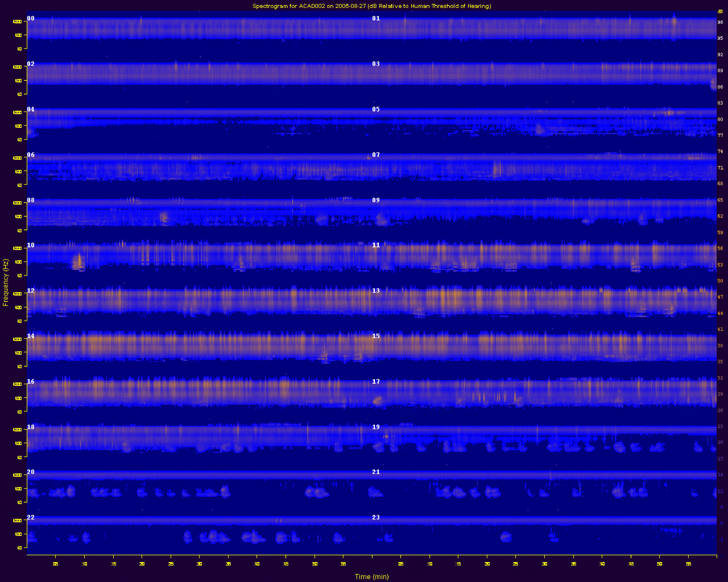The width and height of the screenshot is (728, 582).
Task: Click the 53 value on the dB scale
Action: (720, 265)
